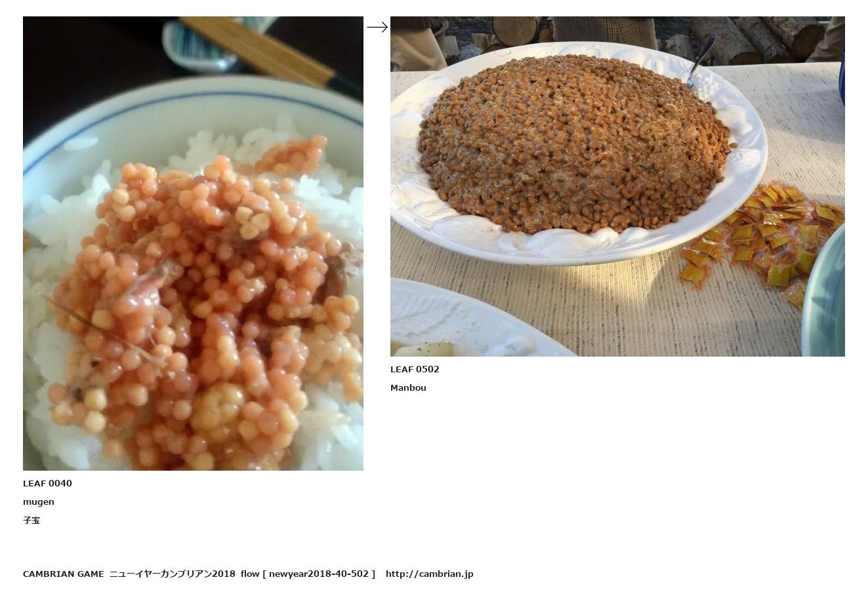868x590 pixels.
Task: Click the 子宝 caption text
Action: pos(31,521)
